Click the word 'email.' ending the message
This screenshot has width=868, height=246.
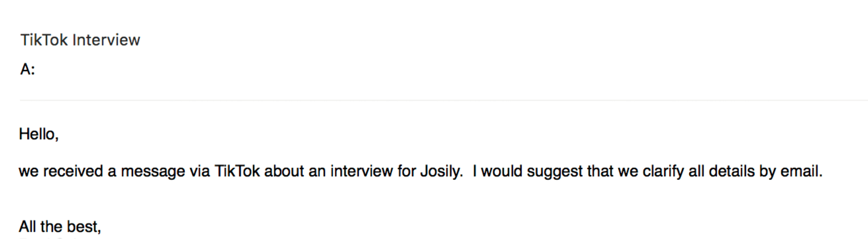pyautogui.click(x=801, y=171)
